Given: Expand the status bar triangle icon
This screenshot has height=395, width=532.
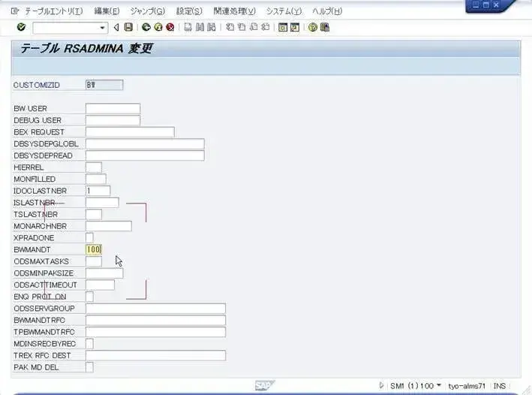Looking at the screenshot, I should 381,385.
